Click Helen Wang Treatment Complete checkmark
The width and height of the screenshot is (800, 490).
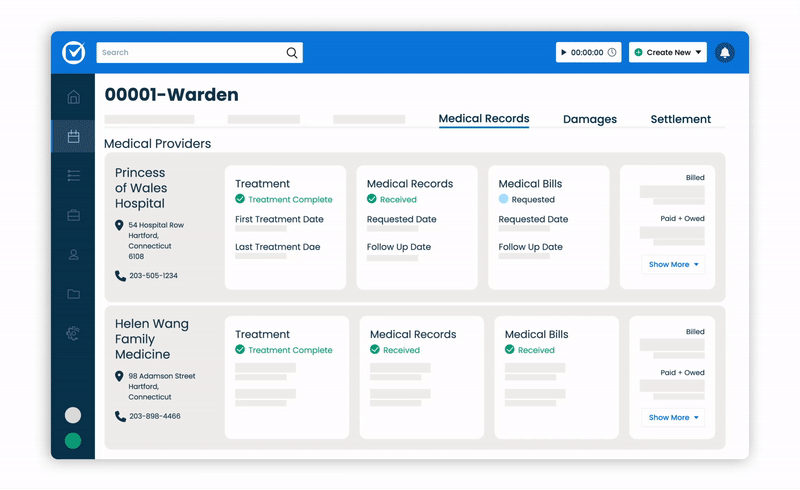(x=240, y=349)
